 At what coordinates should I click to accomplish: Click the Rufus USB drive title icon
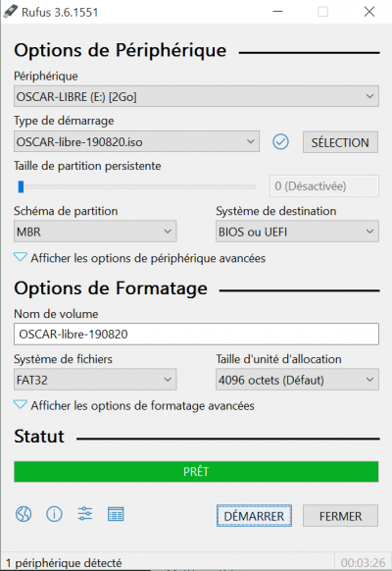click(x=11, y=12)
